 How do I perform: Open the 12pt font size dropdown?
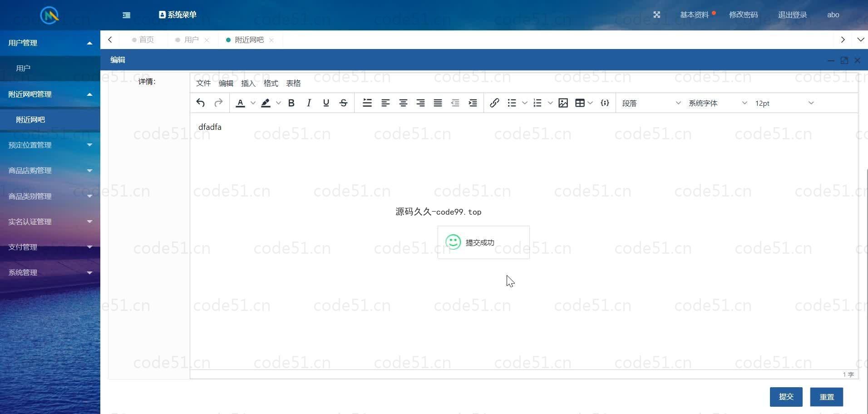(784, 103)
